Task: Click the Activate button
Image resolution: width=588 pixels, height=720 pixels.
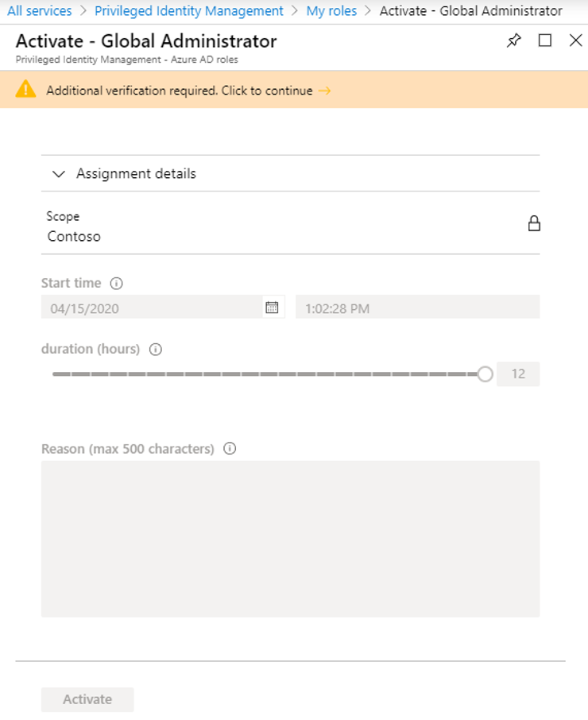Action: click(87, 699)
